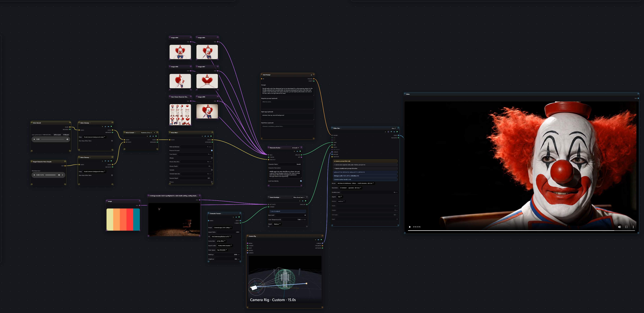The height and width of the screenshot is (313, 644).
Task: Open Chatterbox engine dropdown in Voice Convert
Action: pyautogui.click(x=148, y=133)
